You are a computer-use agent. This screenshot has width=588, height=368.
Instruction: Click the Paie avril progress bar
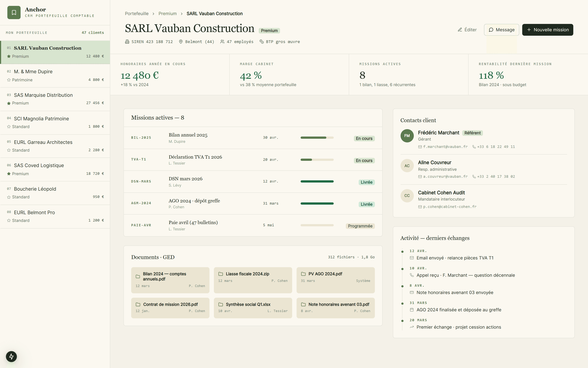(317, 225)
